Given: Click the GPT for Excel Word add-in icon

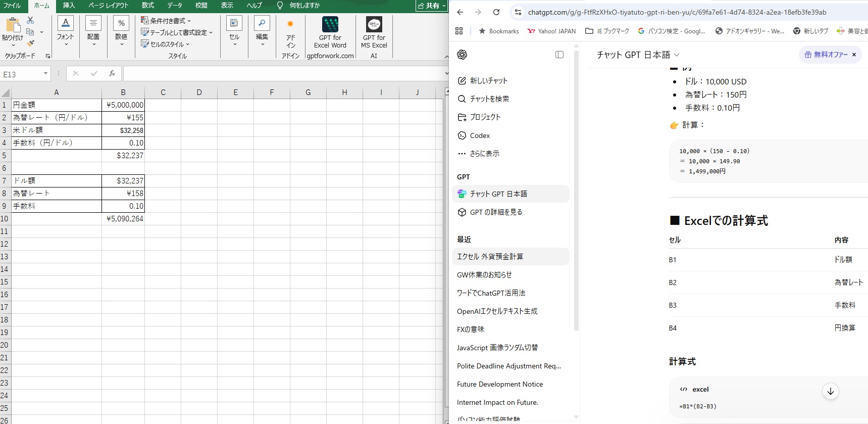Looking at the screenshot, I should point(330,24).
